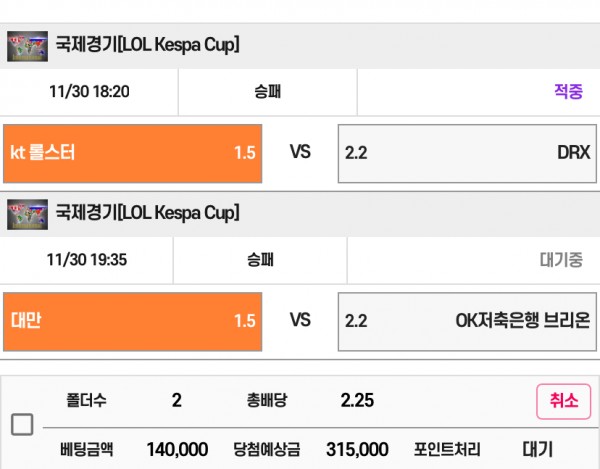
Task: Click the 취소 cancel button
Action: click(564, 401)
